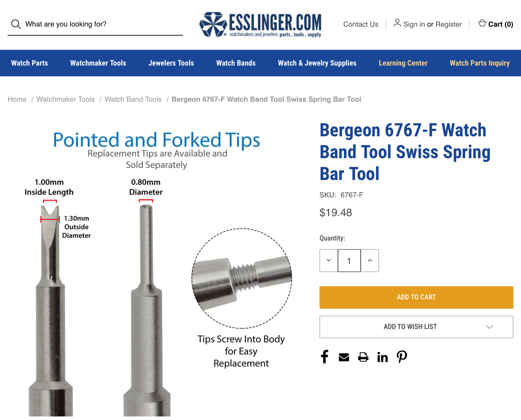The width and height of the screenshot is (521, 420).
Task: Click the print page icon
Action: pyautogui.click(x=363, y=357)
